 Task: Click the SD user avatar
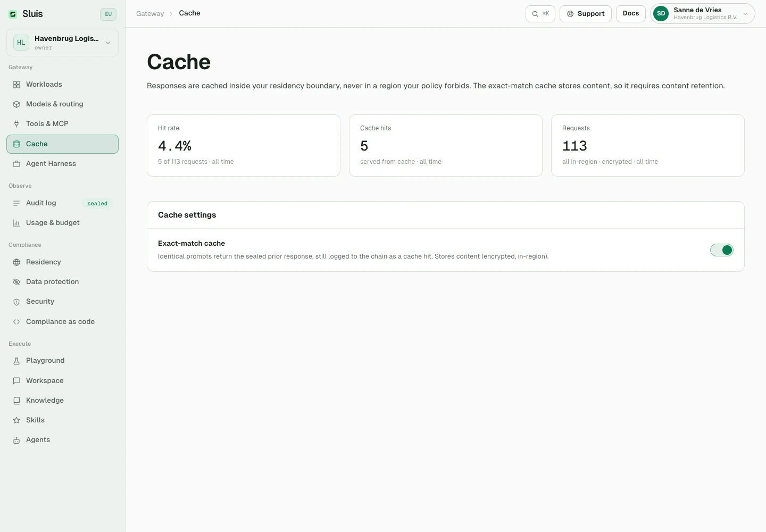[661, 14]
